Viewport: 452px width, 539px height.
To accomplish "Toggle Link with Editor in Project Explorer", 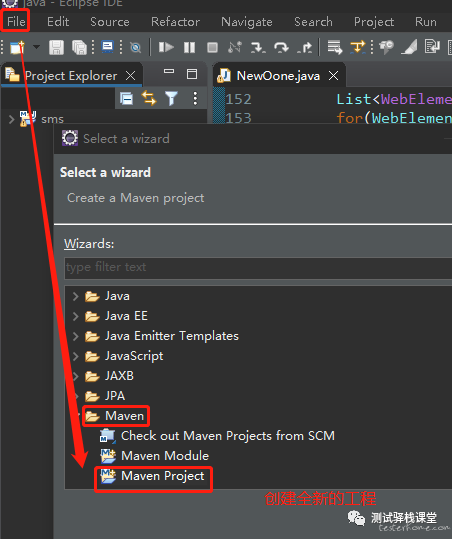I will click(x=149, y=99).
